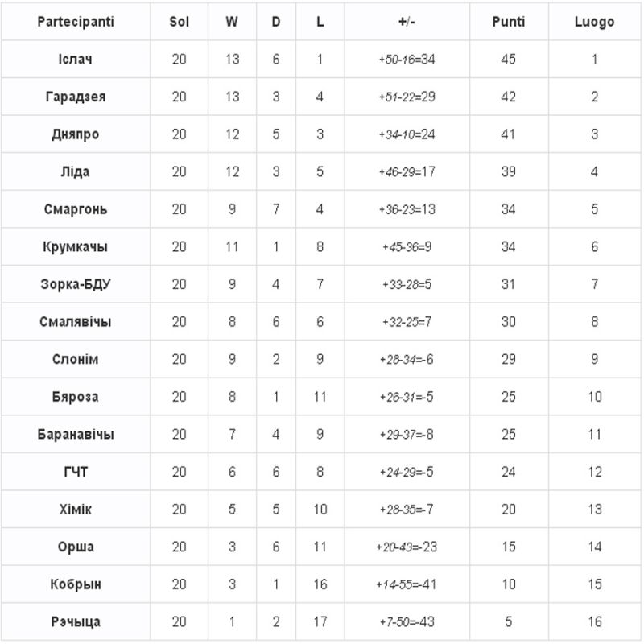Click the Sol column header
Viewport: 644px width, 644px height.
click(x=179, y=22)
